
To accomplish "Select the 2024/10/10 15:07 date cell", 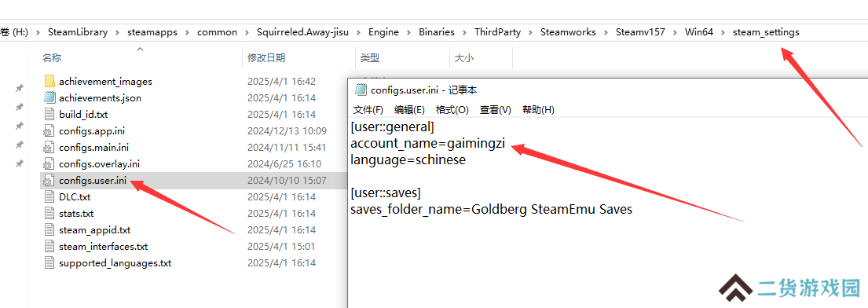I will (x=287, y=180).
